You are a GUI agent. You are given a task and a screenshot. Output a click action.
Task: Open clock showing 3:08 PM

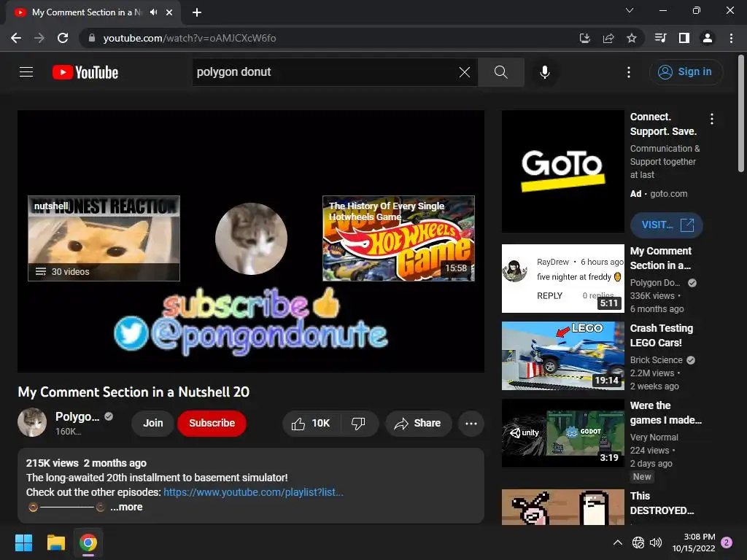click(x=694, y=542)
